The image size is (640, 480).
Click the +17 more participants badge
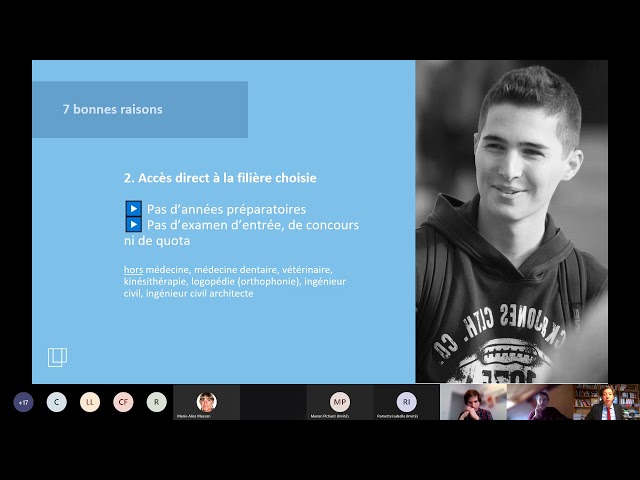click(x=23, y=402)
